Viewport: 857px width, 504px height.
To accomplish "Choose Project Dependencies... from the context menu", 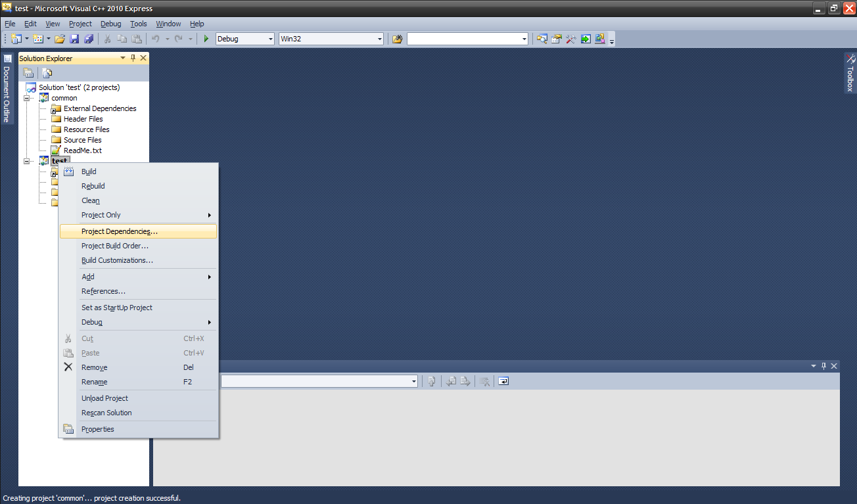I will pyautogui.click(x=138, y=231).
